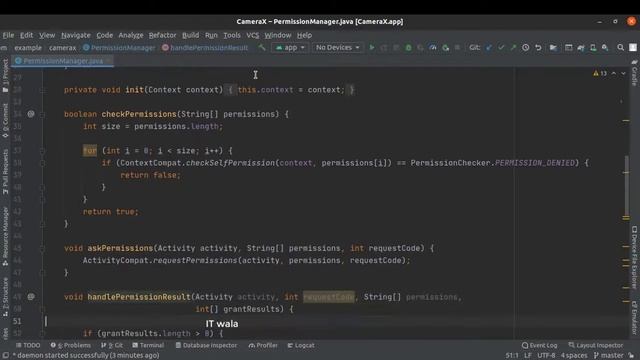Click the handlePermissionResult breadcrumb
Viewport: 640px width, 360px height.
click(205, 48)
